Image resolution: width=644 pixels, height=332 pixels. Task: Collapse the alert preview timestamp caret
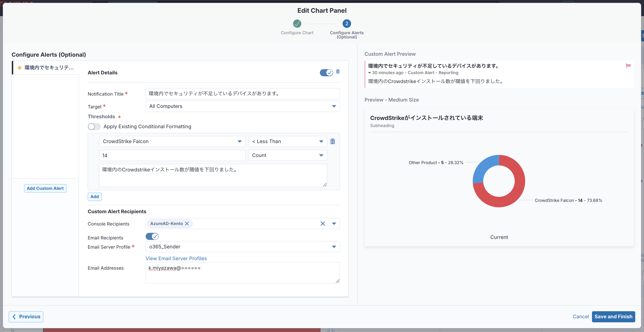pyautogui.click(x=370, y=73)
